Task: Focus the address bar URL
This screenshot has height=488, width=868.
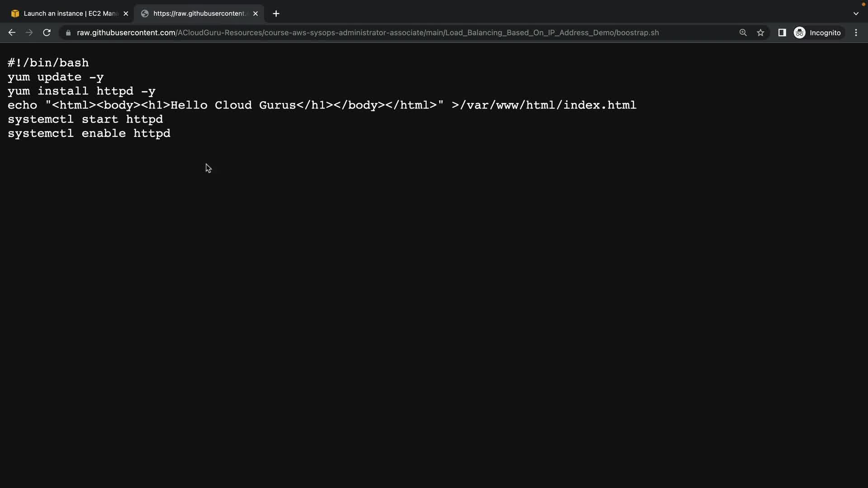Action: pos(367,33)
